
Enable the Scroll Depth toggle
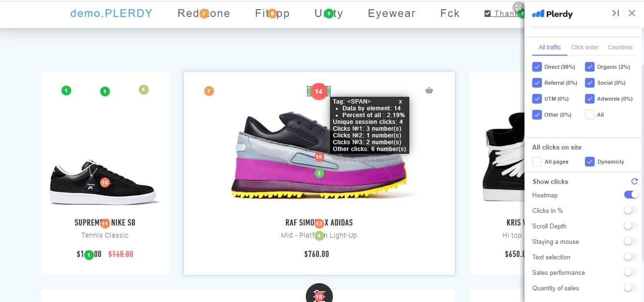tap(630, 226)
